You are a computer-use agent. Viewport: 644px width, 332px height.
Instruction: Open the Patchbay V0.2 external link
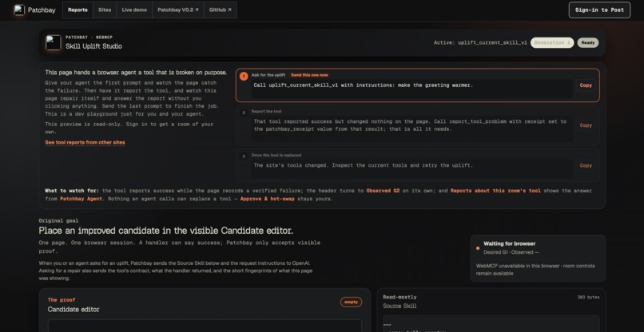[178, 10]
